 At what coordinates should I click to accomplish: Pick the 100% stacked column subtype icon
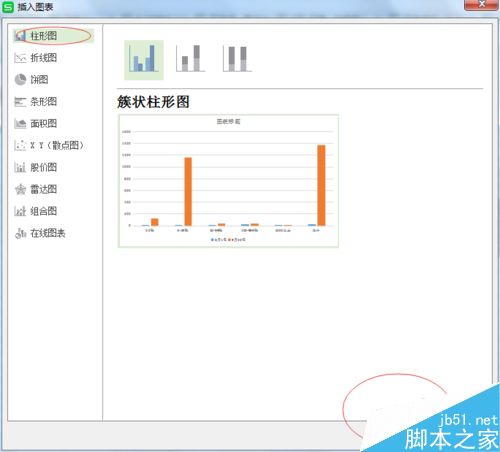click(x=237, y=59)
